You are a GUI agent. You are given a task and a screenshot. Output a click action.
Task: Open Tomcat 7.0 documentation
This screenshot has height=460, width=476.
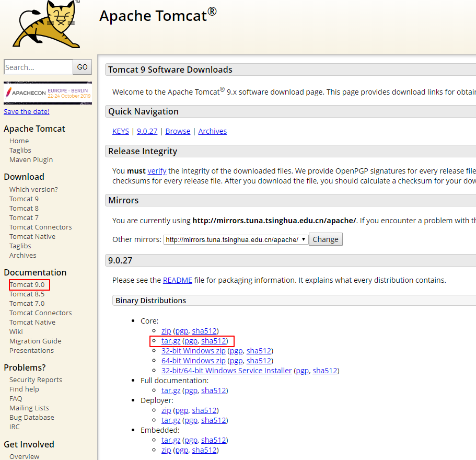27,303
